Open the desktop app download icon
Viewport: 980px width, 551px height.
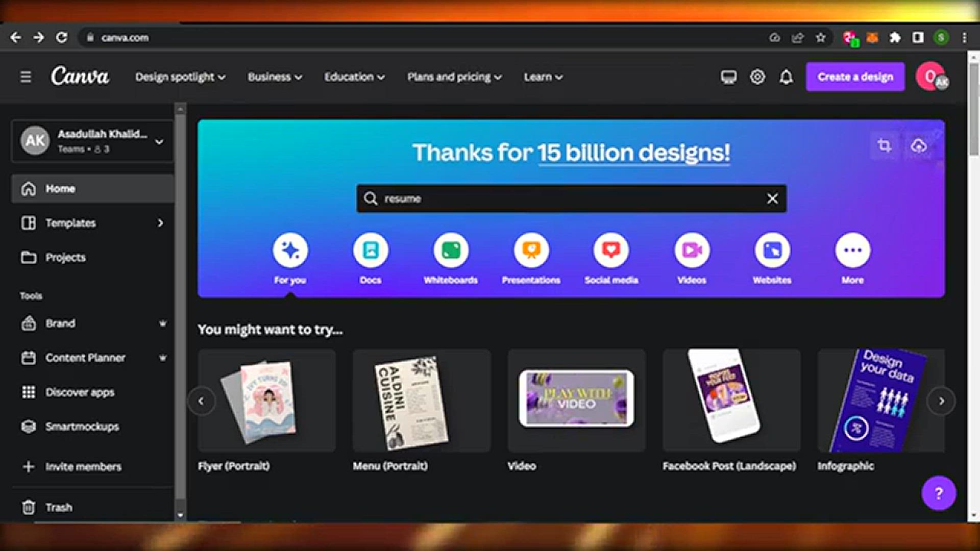(x=728, y=77)
